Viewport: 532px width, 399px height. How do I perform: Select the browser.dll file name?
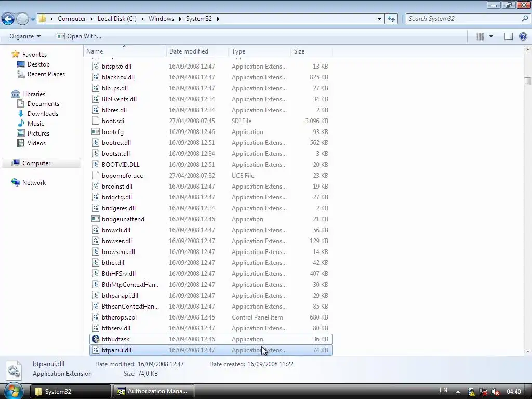point(117,241)
